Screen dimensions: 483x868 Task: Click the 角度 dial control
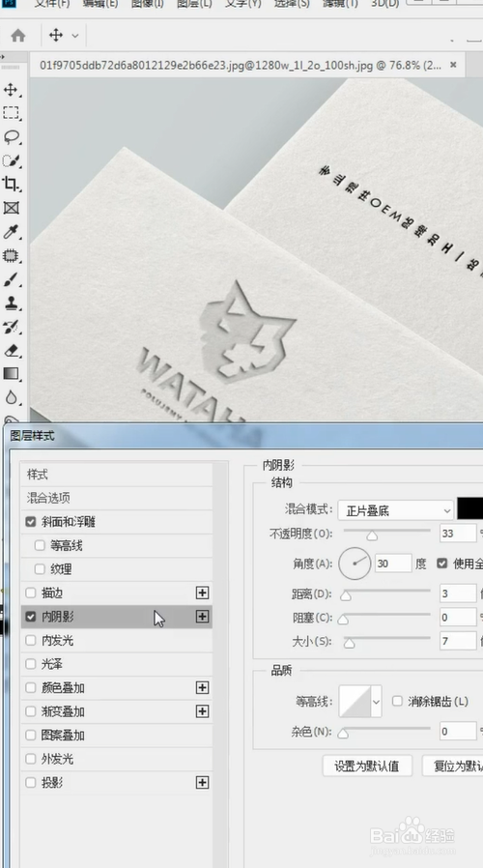tap(355, 564)
